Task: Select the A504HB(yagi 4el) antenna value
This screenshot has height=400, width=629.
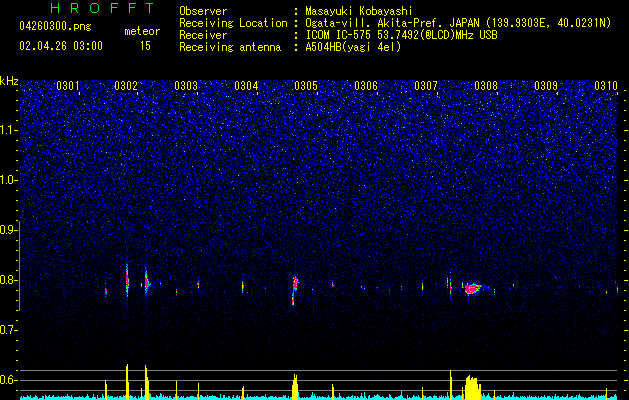Action: coord(353,47)
